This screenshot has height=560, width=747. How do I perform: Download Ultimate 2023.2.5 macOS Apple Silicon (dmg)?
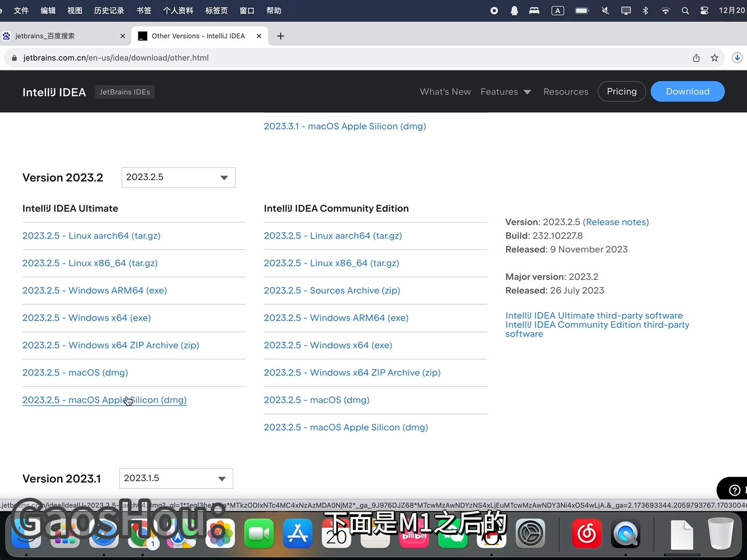[x=104, y=400]
